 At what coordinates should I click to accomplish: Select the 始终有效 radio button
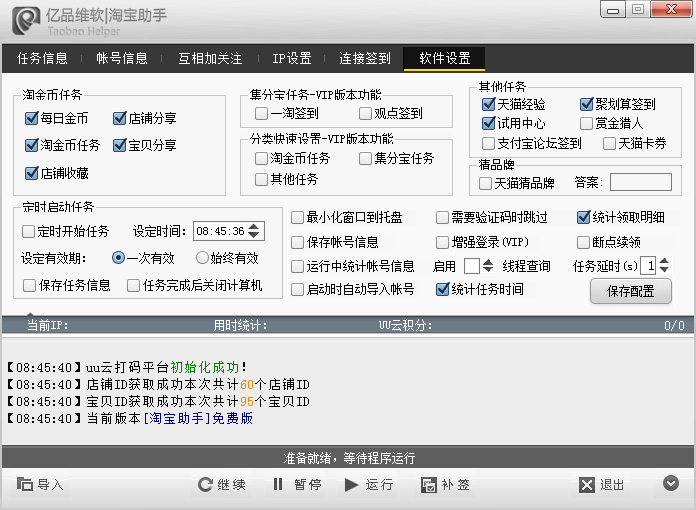click(x=202, y=257)
